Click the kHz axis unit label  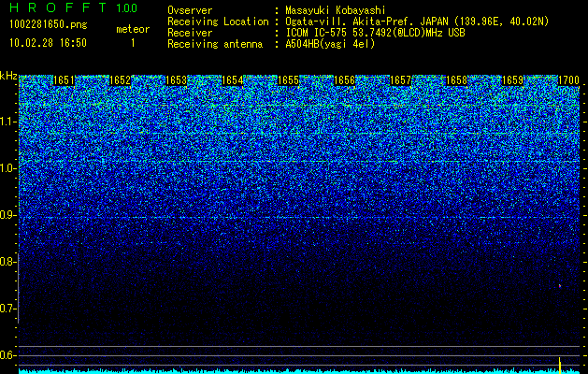[8, 77]
